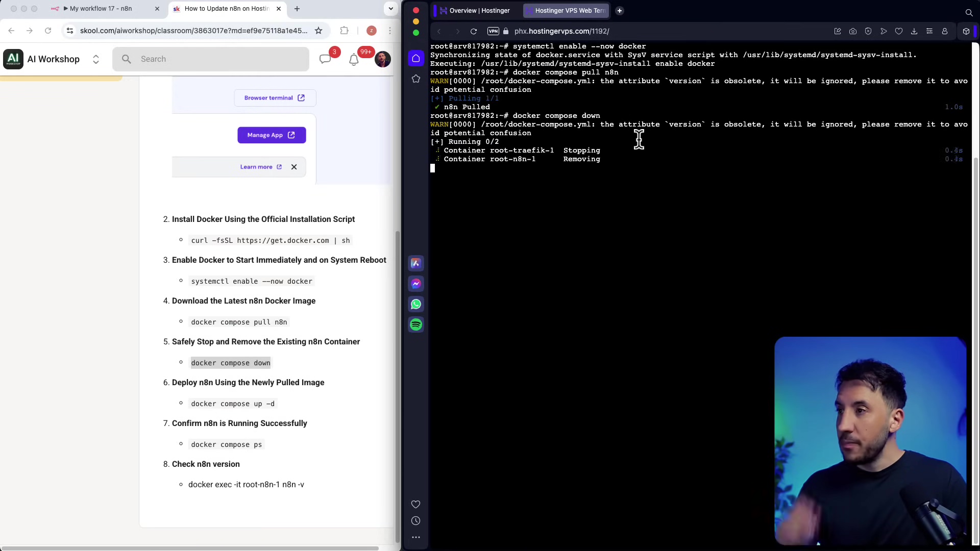The width and height of the screenshot is (980, 551).
Task: Open Opera sidebar home icon
Action: click(416, 58)
